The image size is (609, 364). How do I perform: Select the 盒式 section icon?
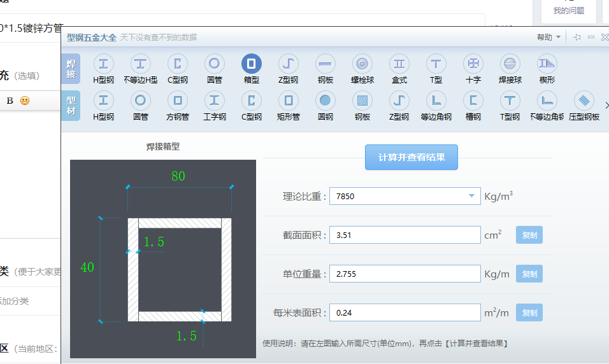(399, 64)
